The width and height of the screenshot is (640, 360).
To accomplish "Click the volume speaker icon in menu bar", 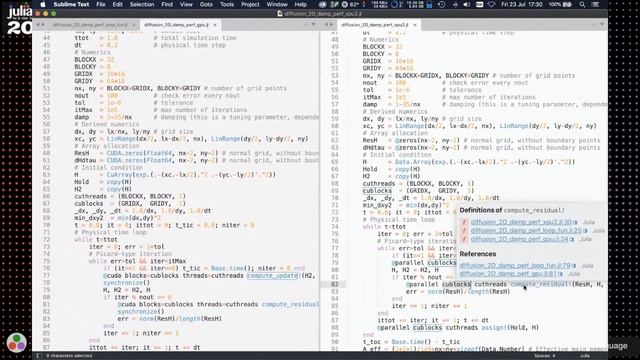I will [467, 4].
